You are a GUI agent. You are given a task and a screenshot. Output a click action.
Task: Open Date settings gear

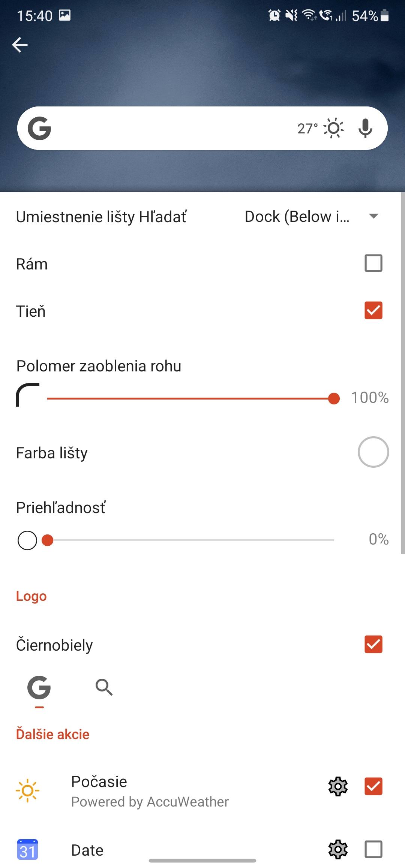tap(338, 850)
